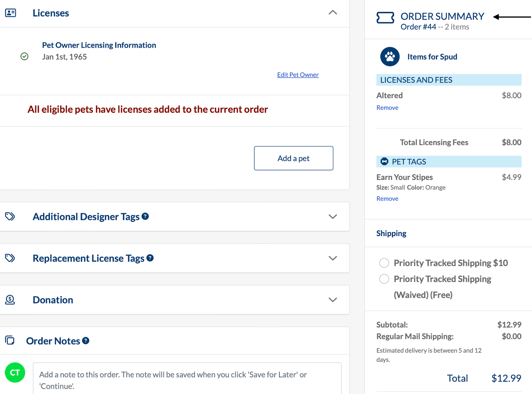Click the tag icon beside Additional Designer Tags

[x=10, y=216]
